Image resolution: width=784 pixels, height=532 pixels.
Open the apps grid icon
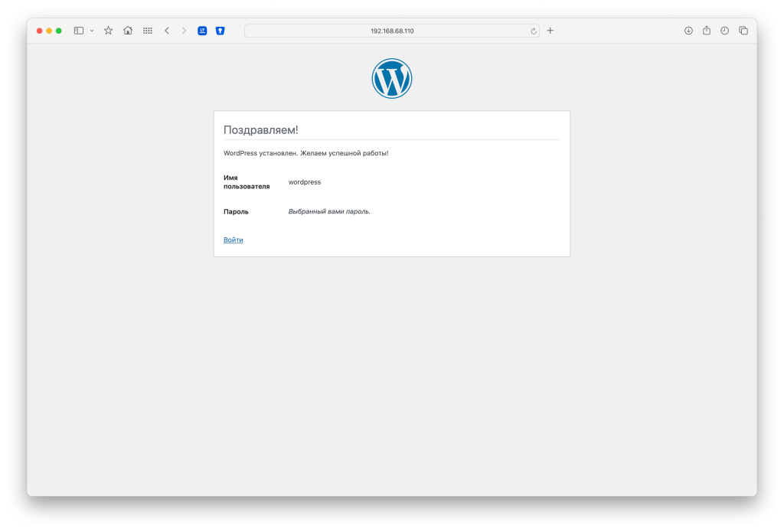148,31
